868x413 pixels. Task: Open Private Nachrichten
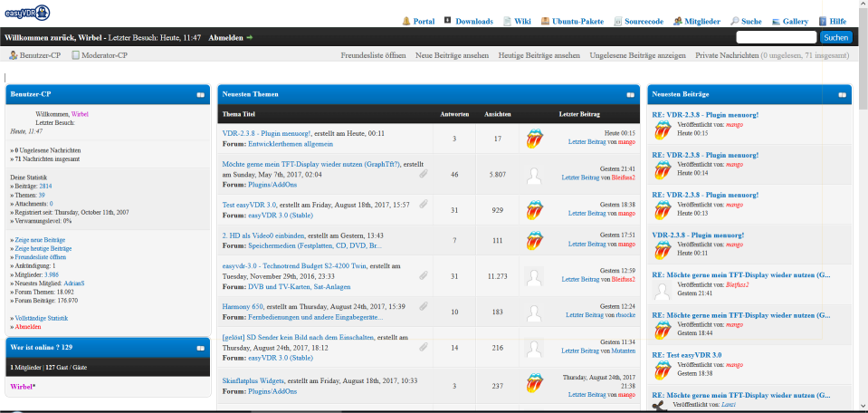[727, 55]
